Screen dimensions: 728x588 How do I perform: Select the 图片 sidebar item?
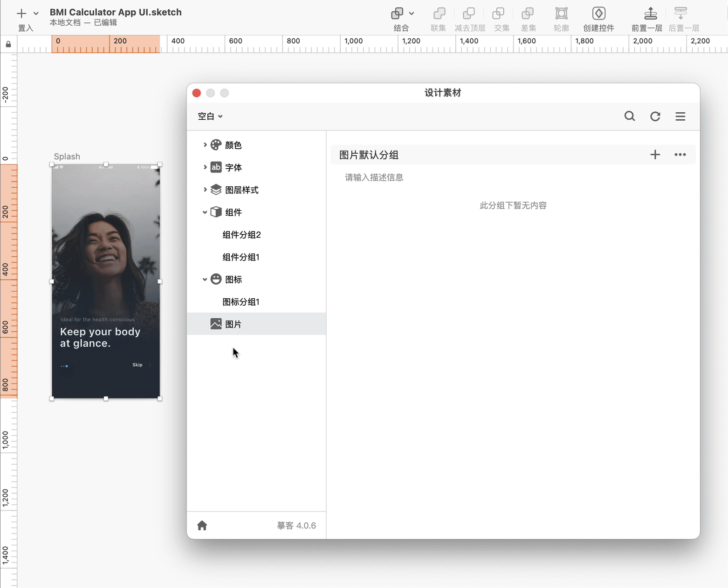(x=233, y=324)
